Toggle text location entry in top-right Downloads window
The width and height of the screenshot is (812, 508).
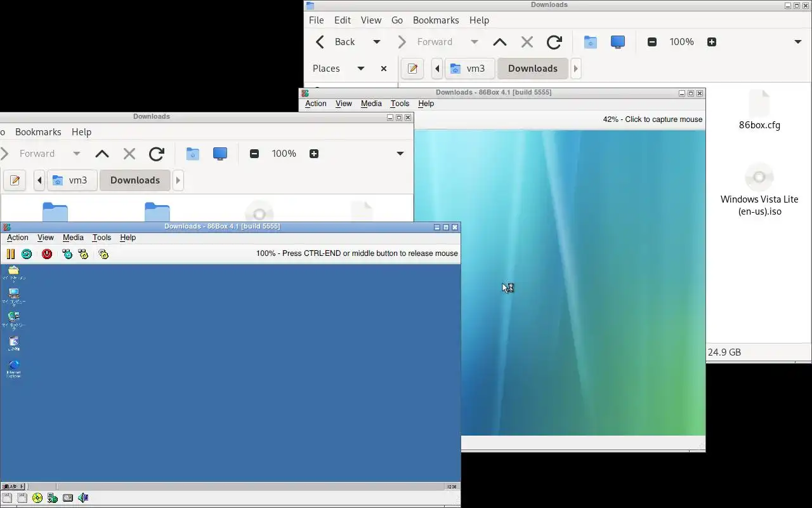[413, 69]
